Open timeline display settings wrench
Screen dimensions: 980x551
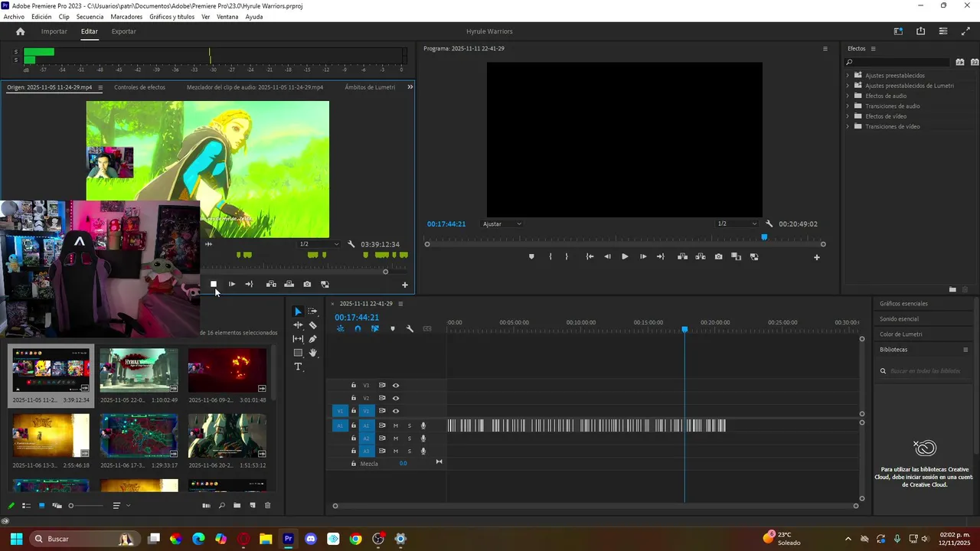pyautogui.click(x=410, y=329)
